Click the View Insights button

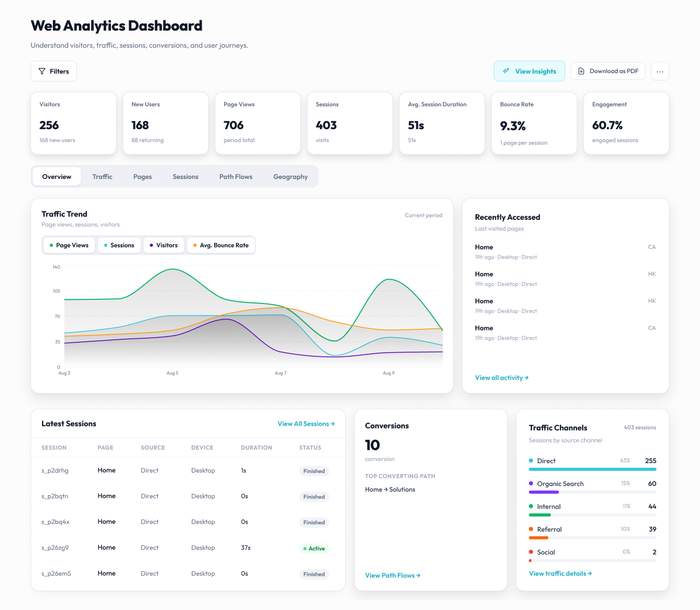click(529, 71)
